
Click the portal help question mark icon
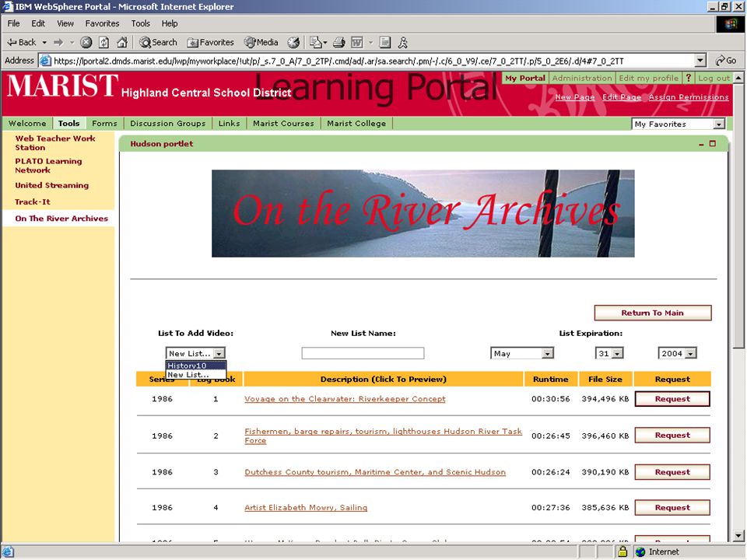tap(688, 78)
